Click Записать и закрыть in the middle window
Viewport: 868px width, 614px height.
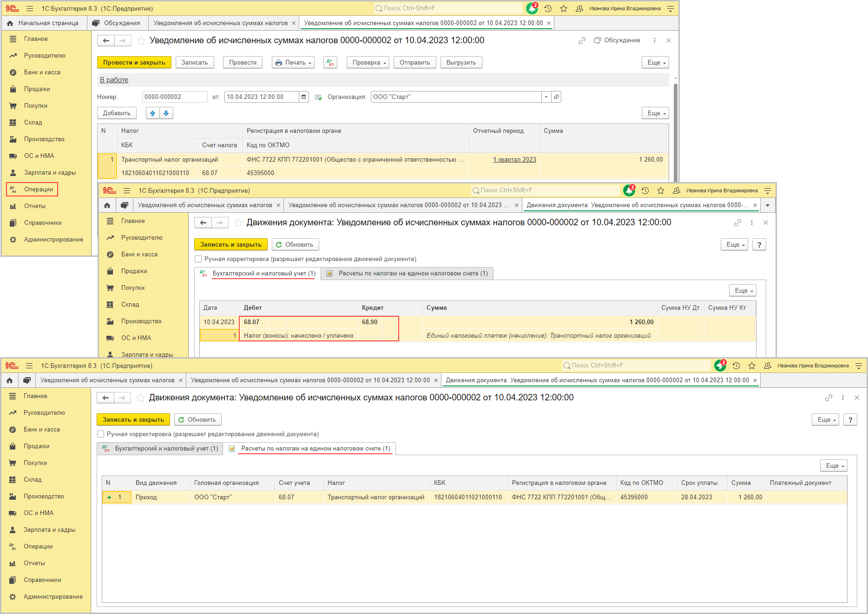pos(231,245)
